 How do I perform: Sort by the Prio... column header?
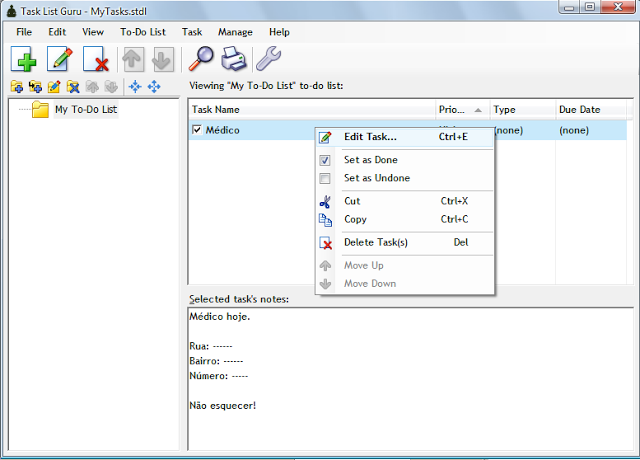(462, 110)
